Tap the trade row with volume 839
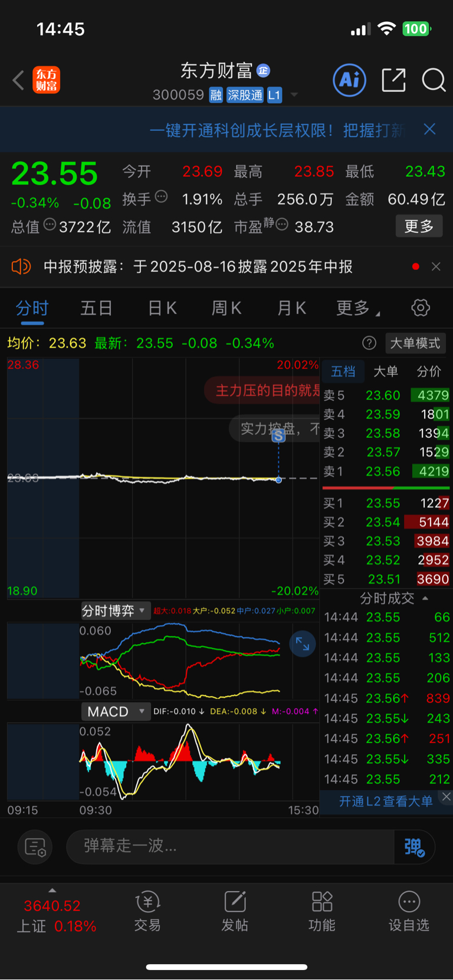The height and width of the screenshot is (980, 453). coord(386,698)
